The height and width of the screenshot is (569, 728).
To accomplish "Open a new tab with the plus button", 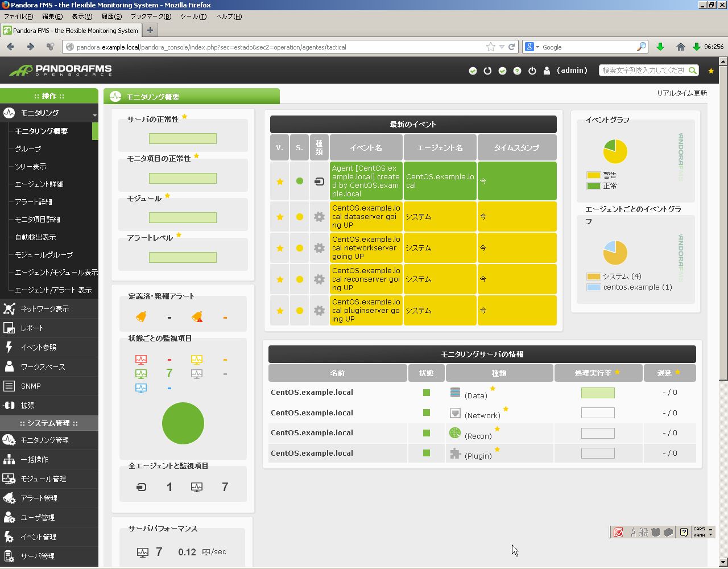I will tap(150, 30).
